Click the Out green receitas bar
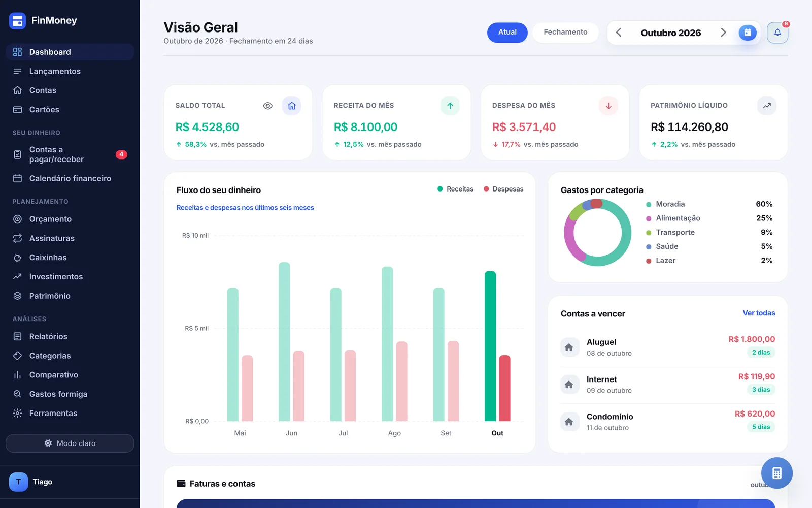 tap(490, 346)
